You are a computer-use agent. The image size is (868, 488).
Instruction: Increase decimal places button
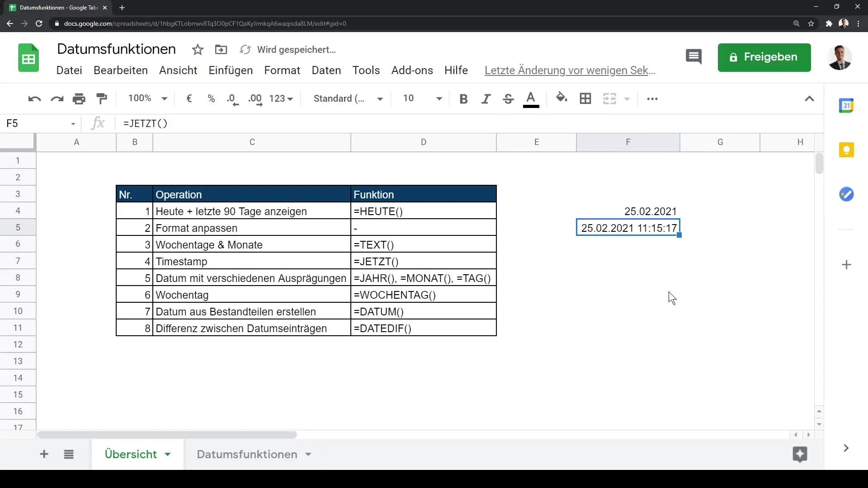point(255,99)
